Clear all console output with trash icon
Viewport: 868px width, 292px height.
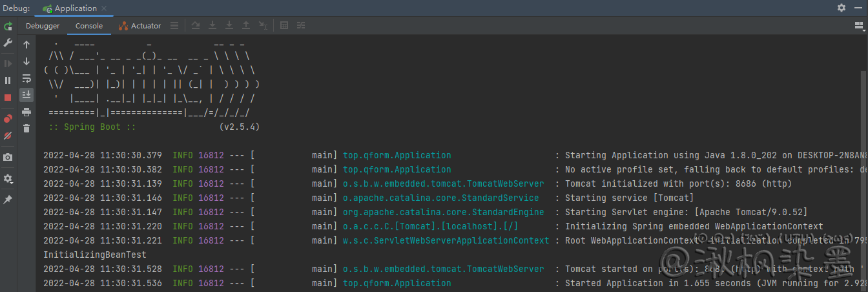coord(26,129)
